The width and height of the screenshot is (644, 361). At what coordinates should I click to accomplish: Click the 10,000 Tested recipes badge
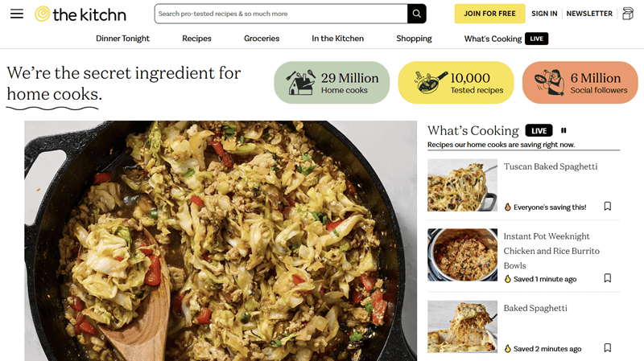[x=456, y=83]
